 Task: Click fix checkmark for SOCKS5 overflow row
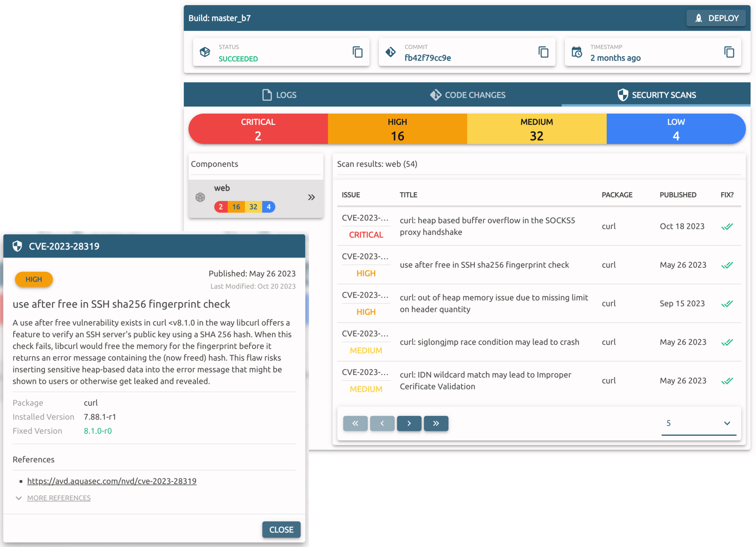727,226
